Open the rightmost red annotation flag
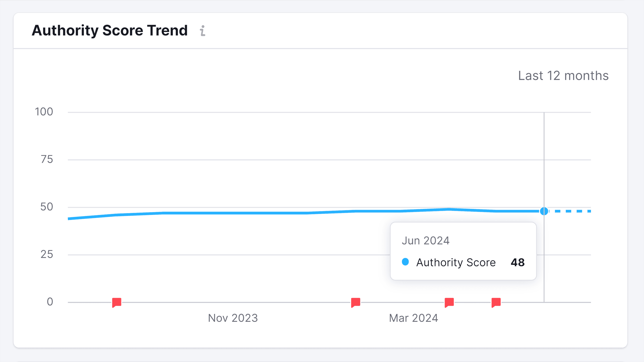 tap(495, 302)
